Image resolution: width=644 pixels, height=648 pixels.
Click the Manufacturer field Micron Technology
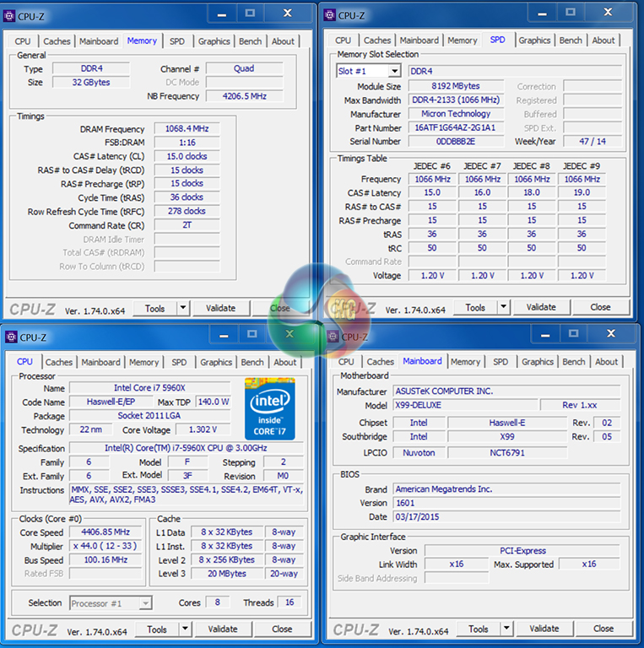(456, 114)
